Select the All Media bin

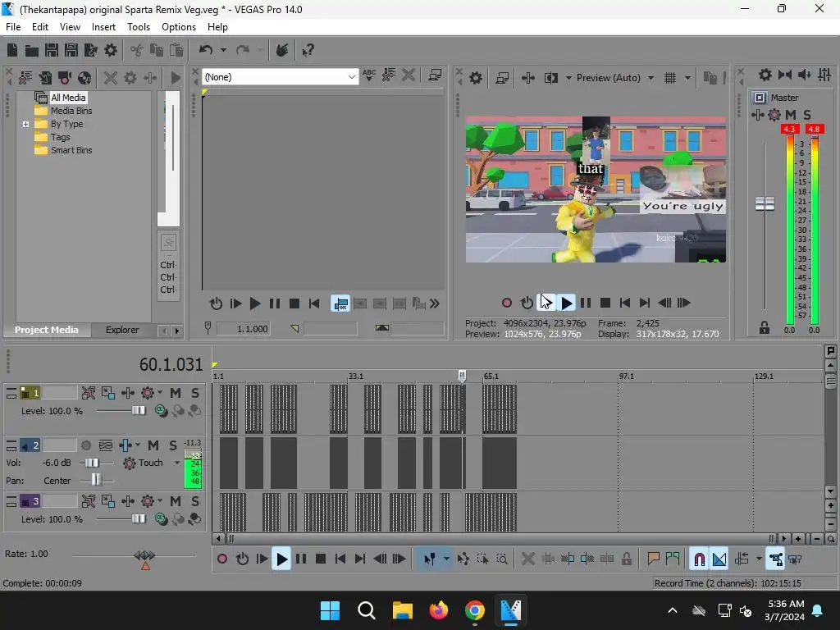pos(68,98)
